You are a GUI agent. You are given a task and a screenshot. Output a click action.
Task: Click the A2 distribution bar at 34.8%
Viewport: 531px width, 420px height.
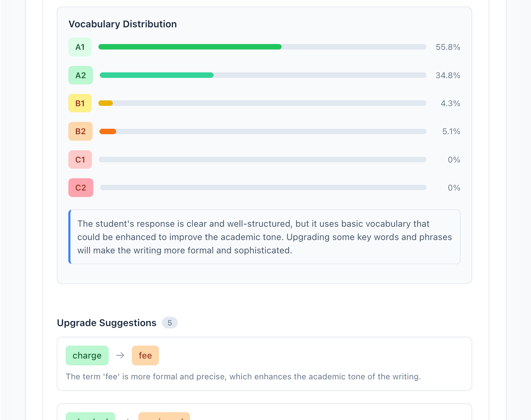[156, 75]
